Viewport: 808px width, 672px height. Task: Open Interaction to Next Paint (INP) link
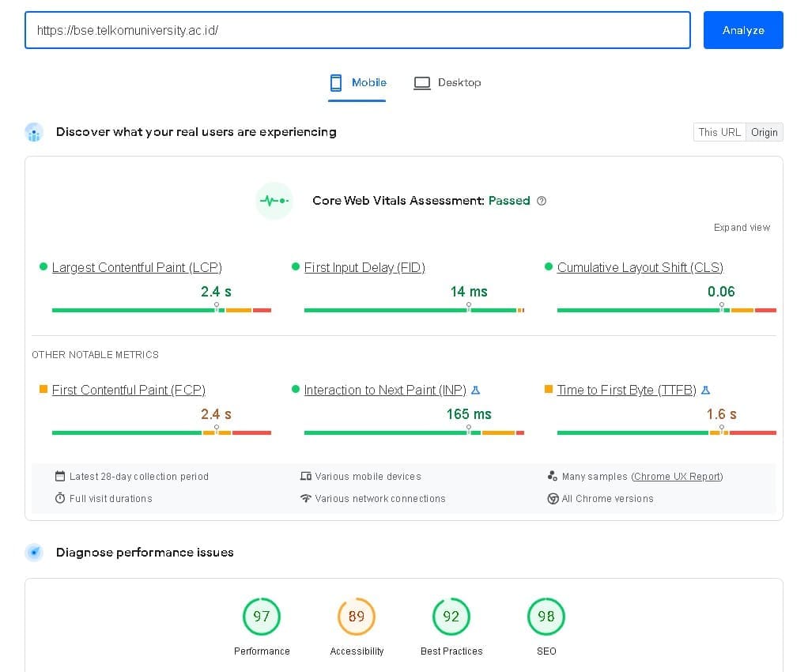385,390
